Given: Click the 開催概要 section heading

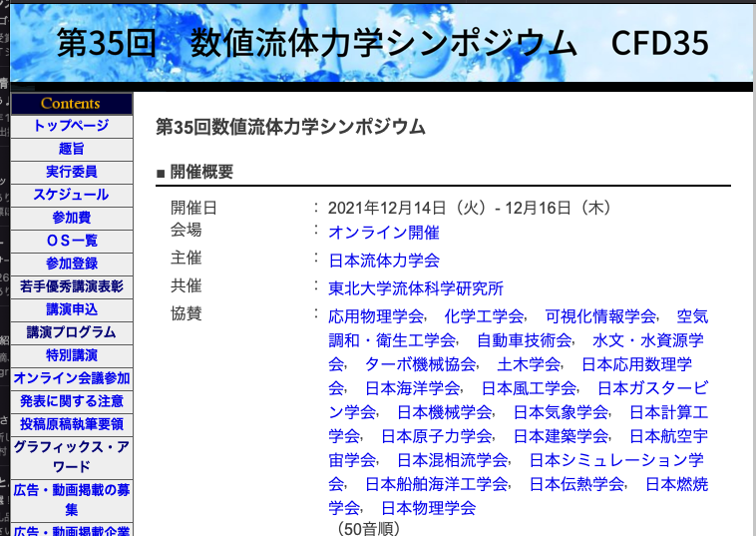Looking at the screenshot, I should tap(201, 172).
